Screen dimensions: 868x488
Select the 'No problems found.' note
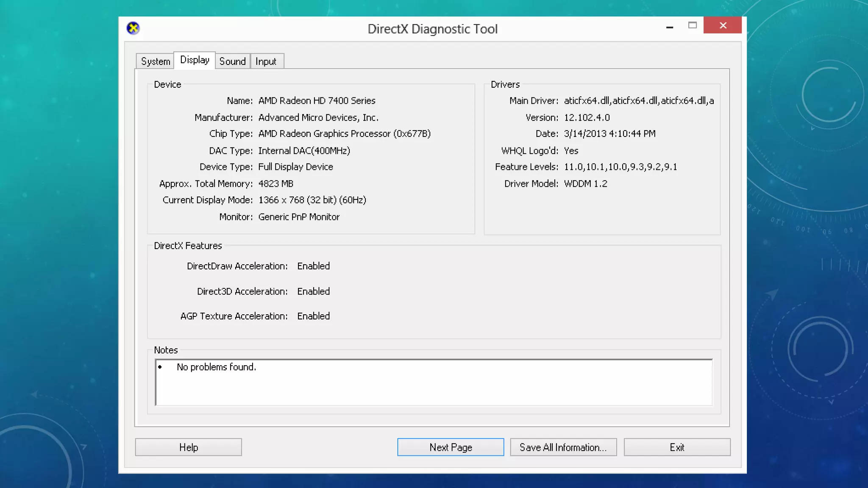click(216, 367)
